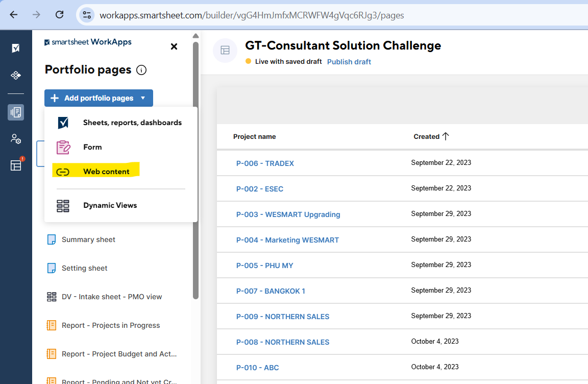Screen dimensions: 588x384
Task: Choose Dynamic Views menu option
Action: point(121,205)
